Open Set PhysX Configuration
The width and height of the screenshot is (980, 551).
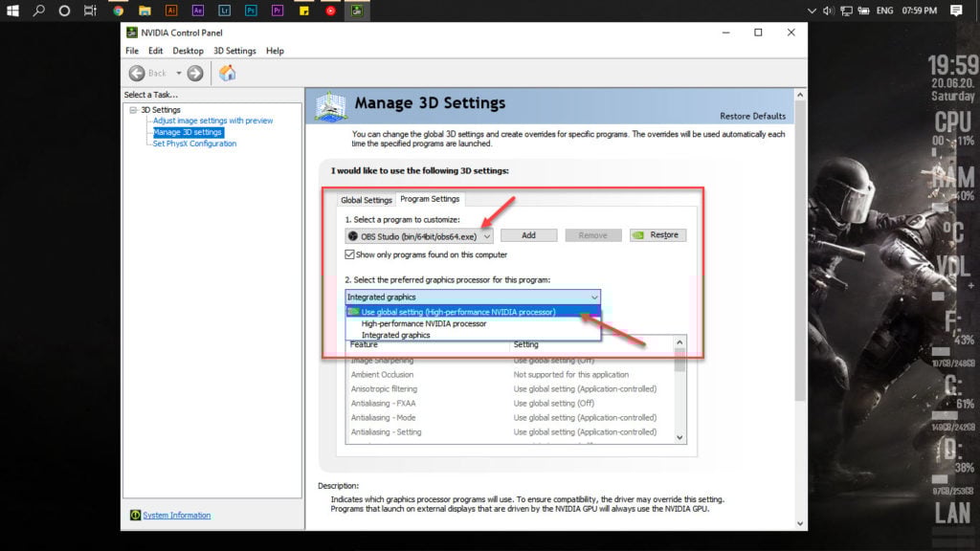[194, 143]
